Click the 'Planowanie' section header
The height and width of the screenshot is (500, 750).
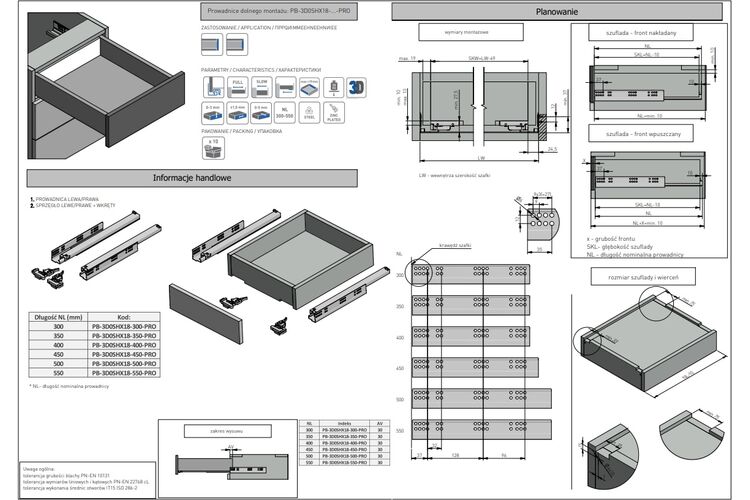[557, 12]
